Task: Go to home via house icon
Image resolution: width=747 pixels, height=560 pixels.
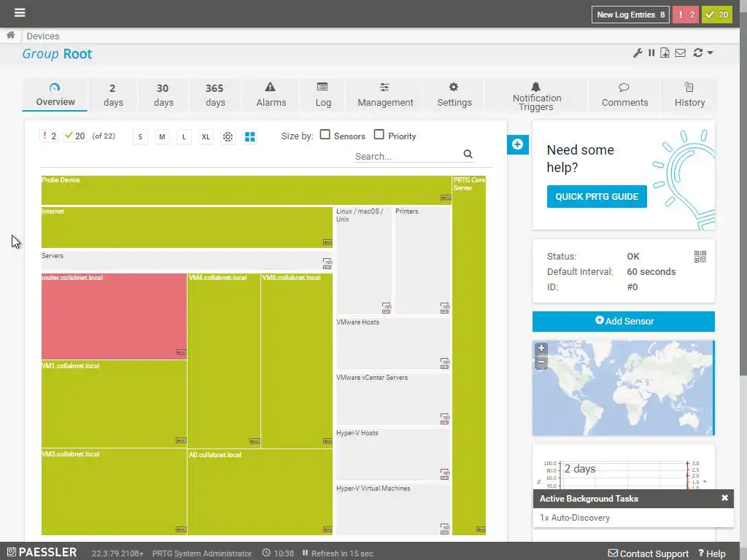Action: pos(10,35)
